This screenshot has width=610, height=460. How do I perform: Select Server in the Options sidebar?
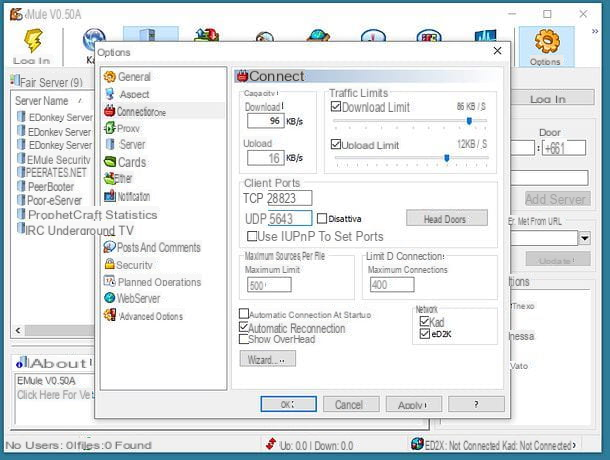point(132,144)
